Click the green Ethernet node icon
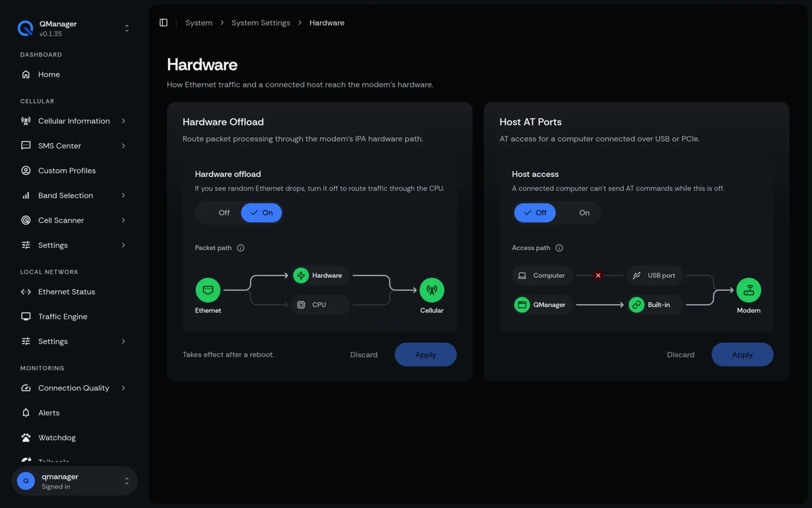The height and width of the screenshot is (508, 812). pos(208,290)
